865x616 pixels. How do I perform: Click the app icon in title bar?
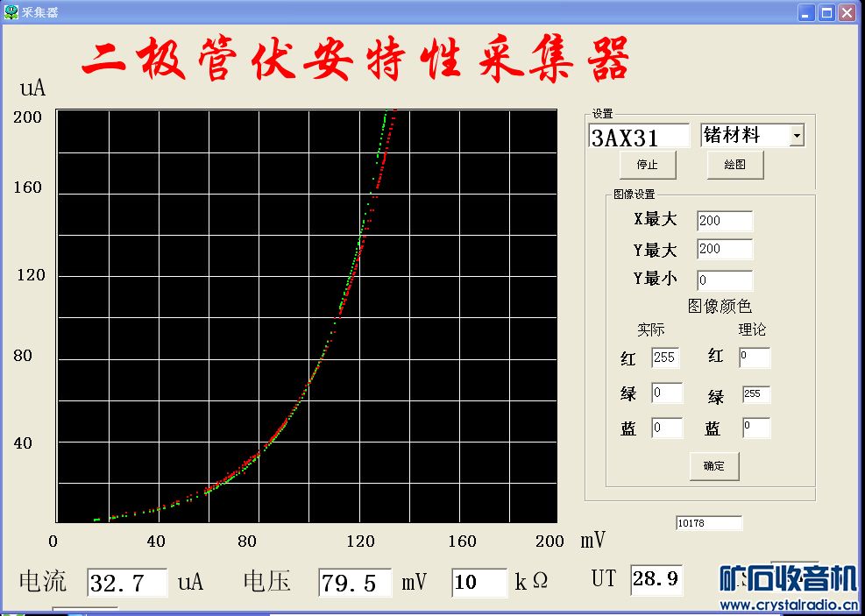[x=11, y=12]
